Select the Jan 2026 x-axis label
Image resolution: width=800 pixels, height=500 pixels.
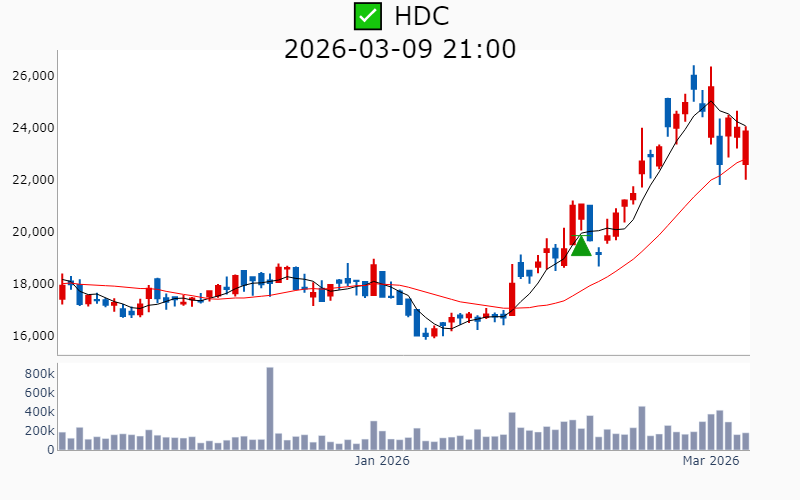[x=382, y=461]
